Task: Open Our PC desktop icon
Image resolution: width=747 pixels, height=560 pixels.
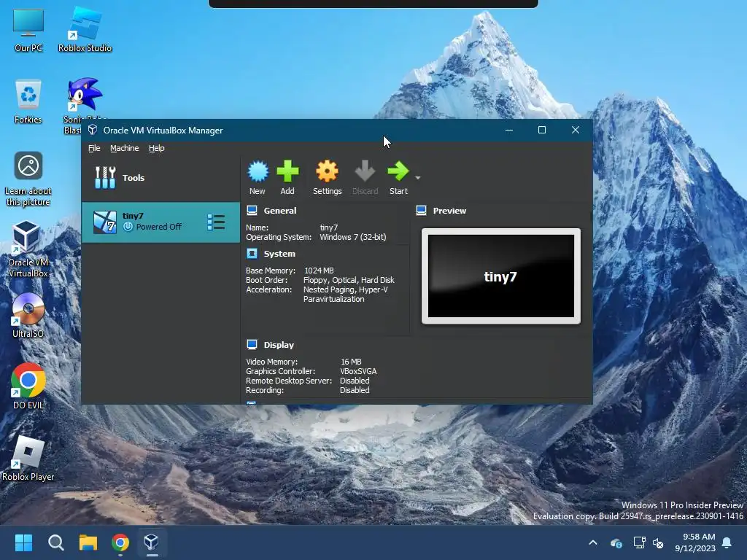Action: pyautogui.click(x=28, y=31)
